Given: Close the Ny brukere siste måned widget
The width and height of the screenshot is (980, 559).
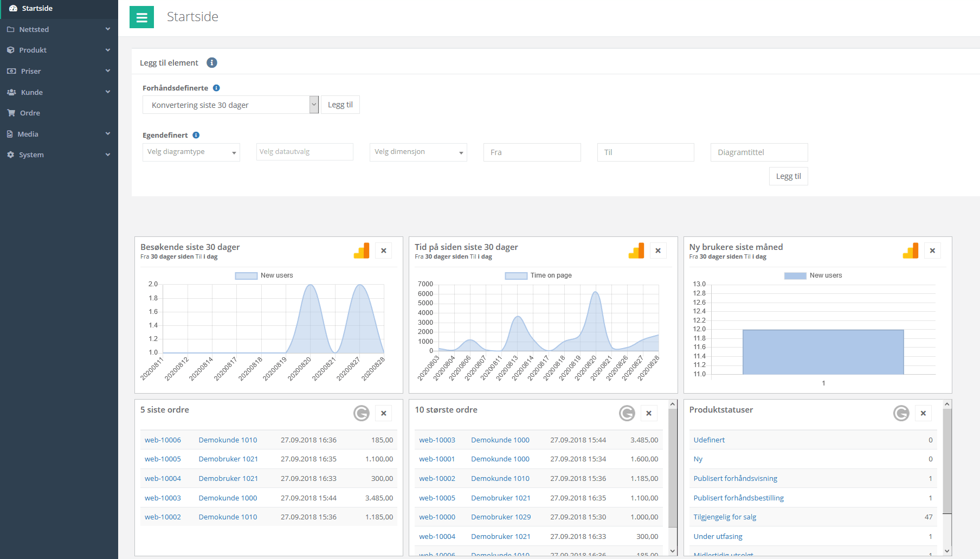Looking at the screenshot, I should 932,250.
